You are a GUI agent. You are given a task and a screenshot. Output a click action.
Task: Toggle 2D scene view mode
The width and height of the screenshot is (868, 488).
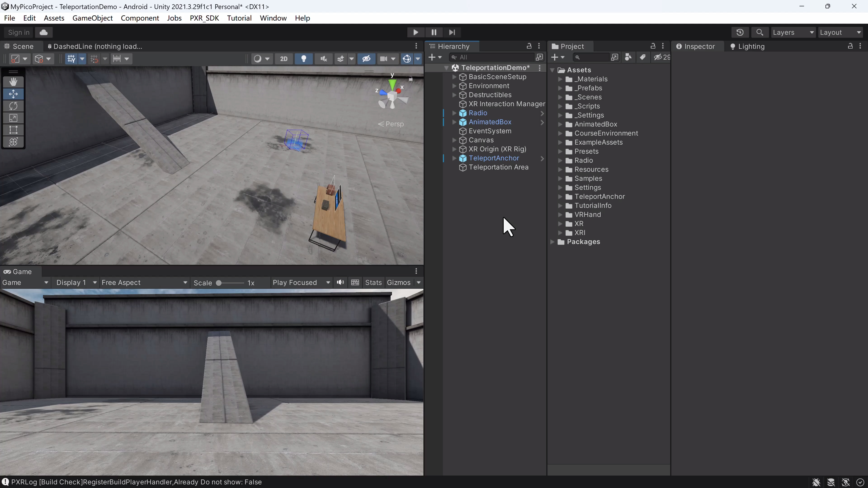click(284, 59)
